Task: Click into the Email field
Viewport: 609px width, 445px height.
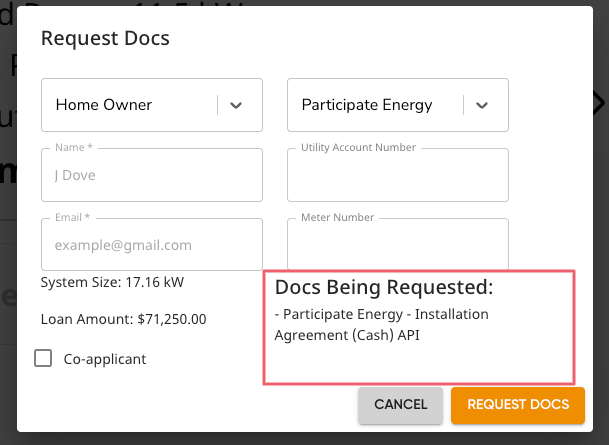Action: coord(151,245)
